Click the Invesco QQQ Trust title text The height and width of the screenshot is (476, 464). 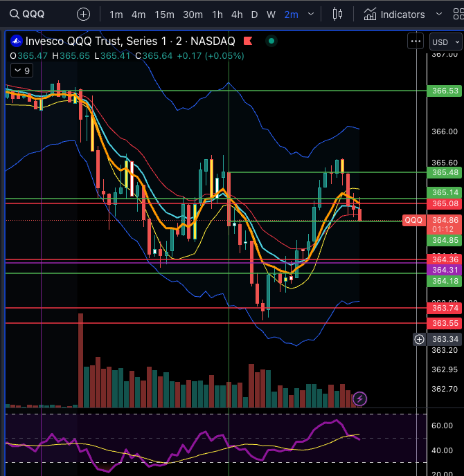[x=130, y=41]
